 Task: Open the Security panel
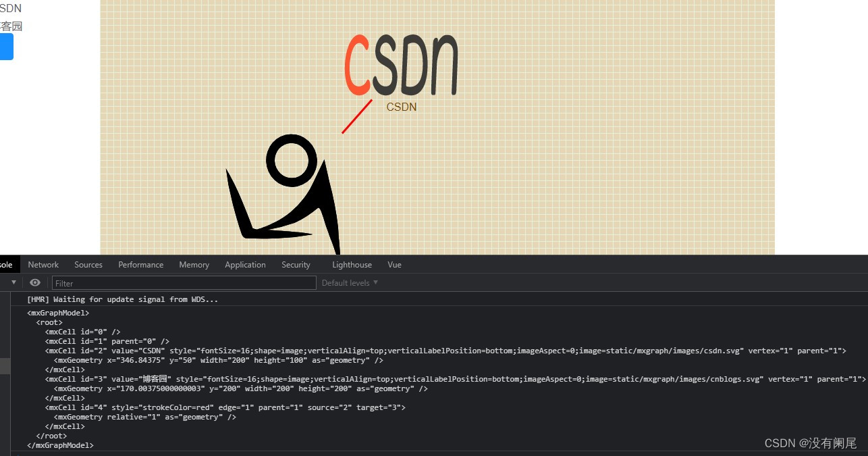point(296,264)
